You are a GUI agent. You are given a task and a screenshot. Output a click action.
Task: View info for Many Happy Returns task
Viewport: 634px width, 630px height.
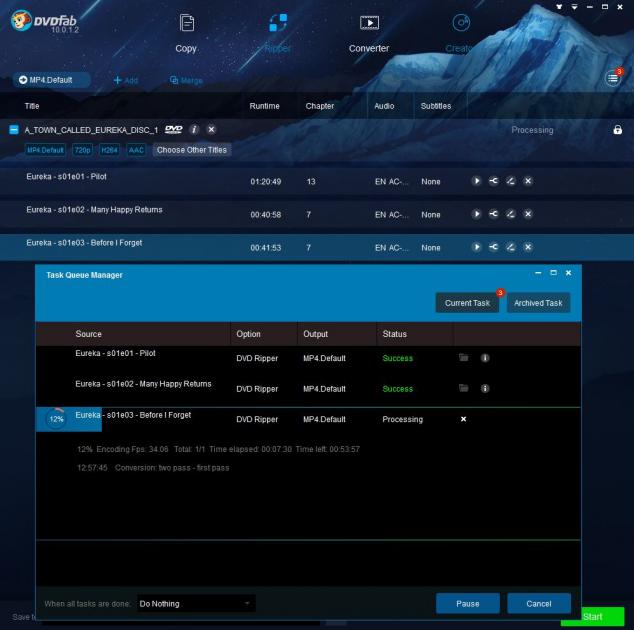485,388
